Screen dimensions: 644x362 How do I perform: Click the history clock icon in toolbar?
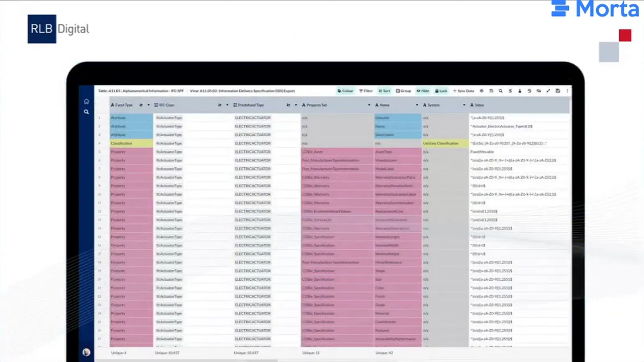[529, 91]
